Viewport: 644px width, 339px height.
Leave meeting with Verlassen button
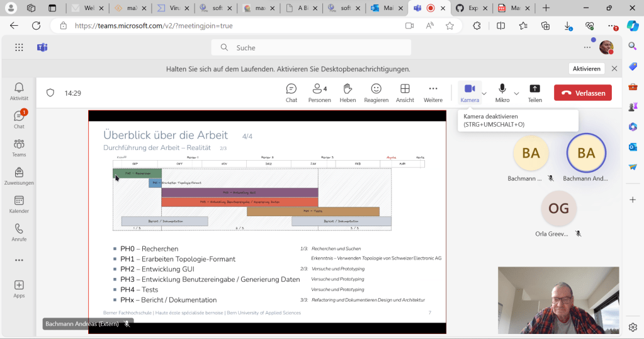pos(582,93)
